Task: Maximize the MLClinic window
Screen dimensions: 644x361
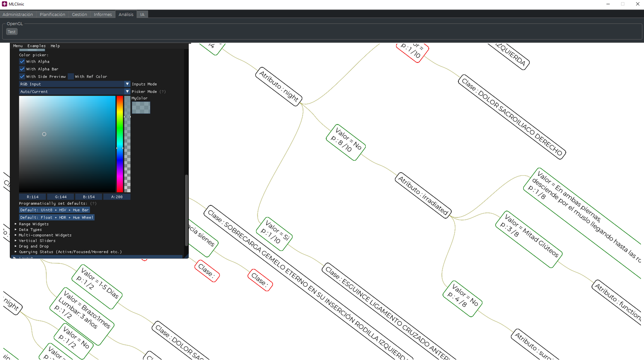Action: tap(622, 4)
